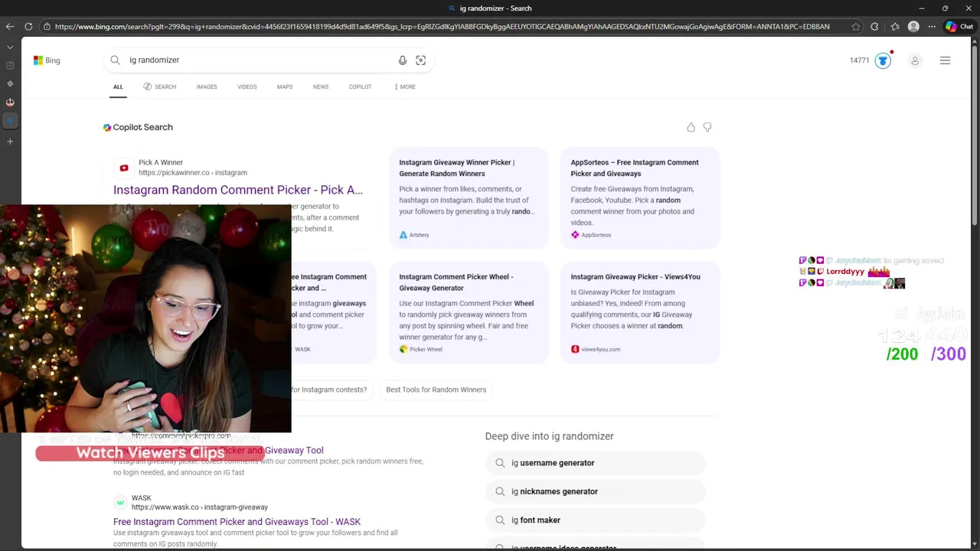
Task: Open the Copilot Chat button
Action: click(959, 27)
